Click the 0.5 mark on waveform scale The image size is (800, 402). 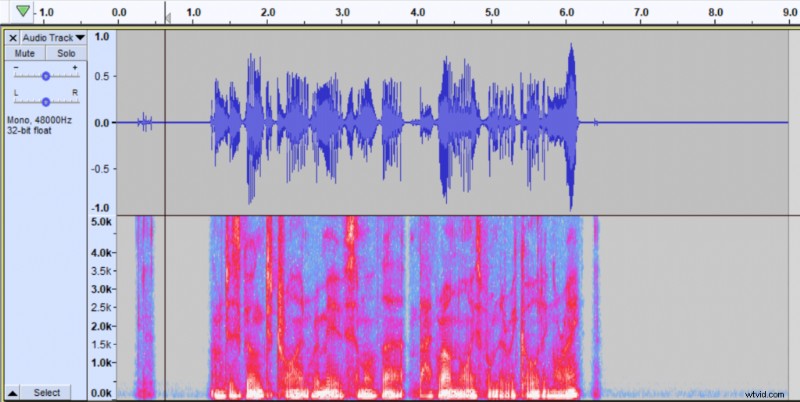[102, 76]
